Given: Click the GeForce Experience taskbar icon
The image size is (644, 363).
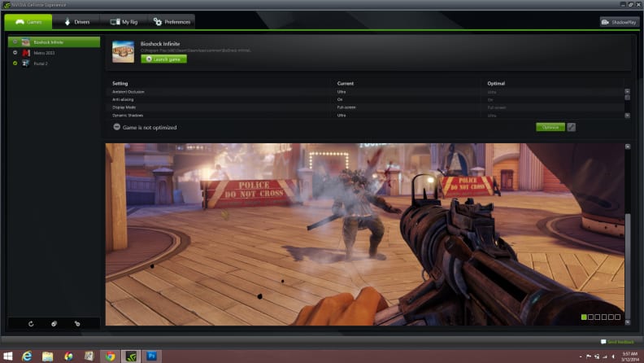Looking at the screenshot, I should pos(131,356).
